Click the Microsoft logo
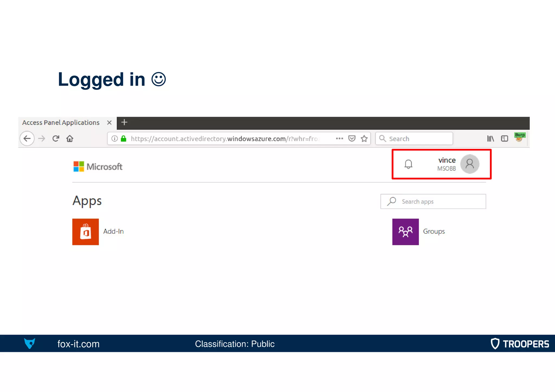555x392 pixels. pos(98,167)
